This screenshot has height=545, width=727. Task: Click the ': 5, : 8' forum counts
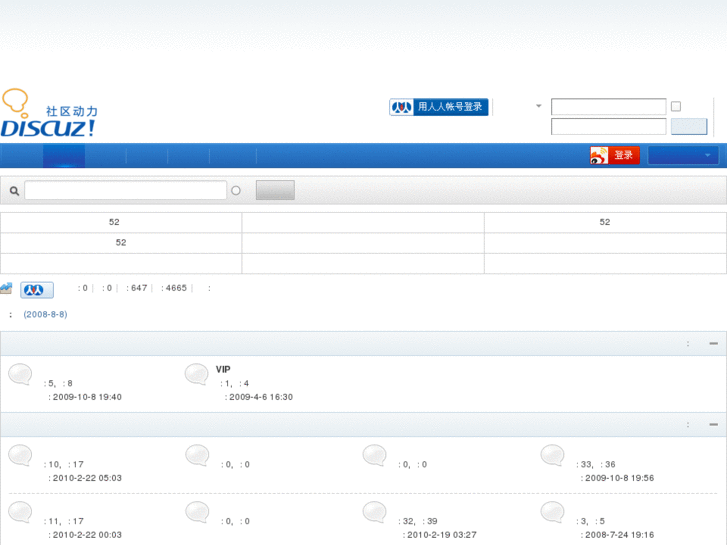[x=58, y=384]
